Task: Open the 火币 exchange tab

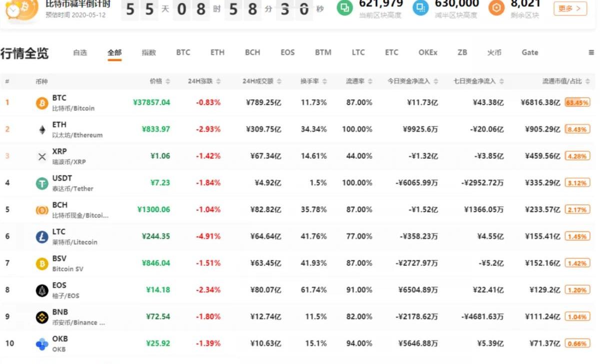Action: (494, 52)
